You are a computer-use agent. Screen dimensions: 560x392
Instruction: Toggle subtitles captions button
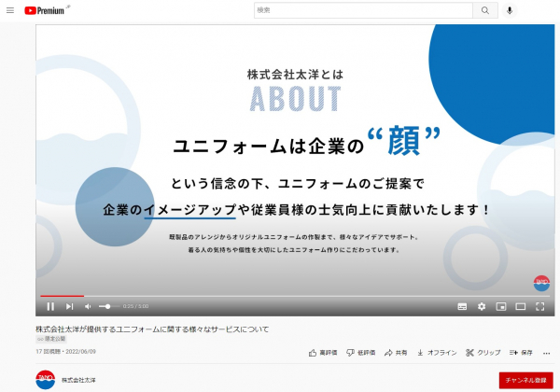462,306
